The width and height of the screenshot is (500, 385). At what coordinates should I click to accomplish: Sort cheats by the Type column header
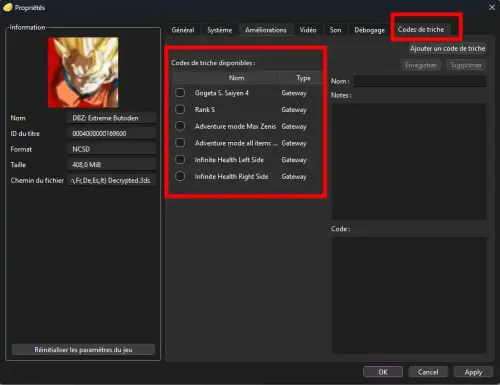coord(303,78)
